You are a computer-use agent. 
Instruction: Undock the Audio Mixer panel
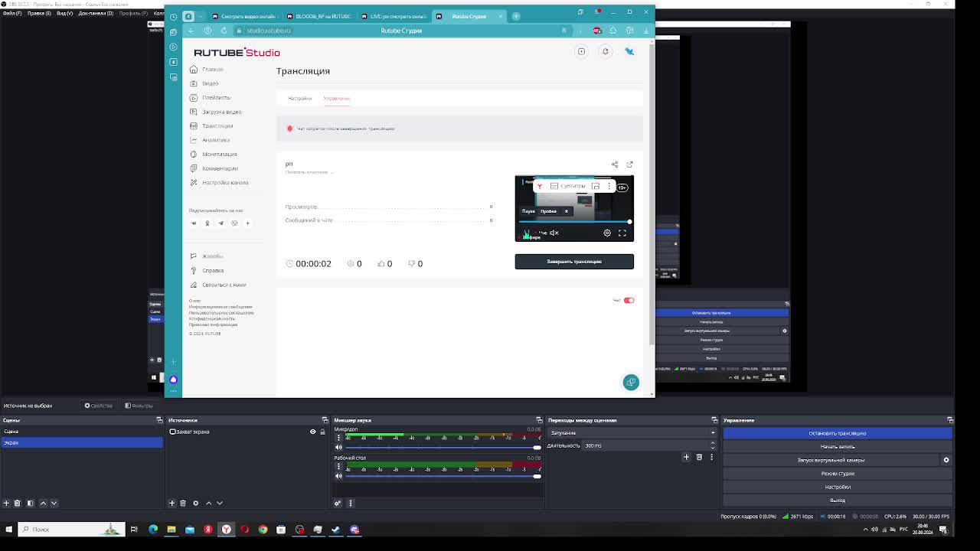539,420
